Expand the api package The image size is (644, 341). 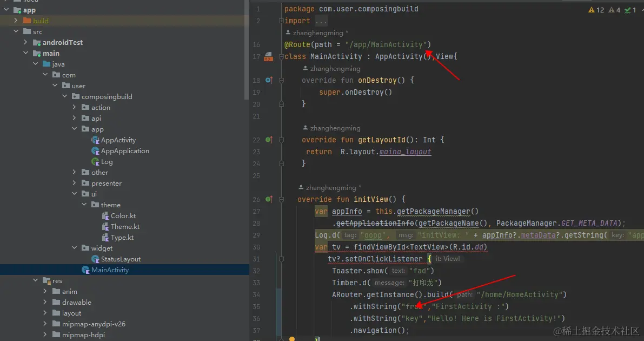coord(74,118)
